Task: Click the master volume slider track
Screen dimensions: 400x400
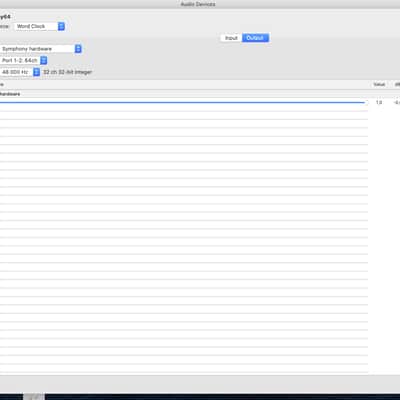Action: (183, 103)
